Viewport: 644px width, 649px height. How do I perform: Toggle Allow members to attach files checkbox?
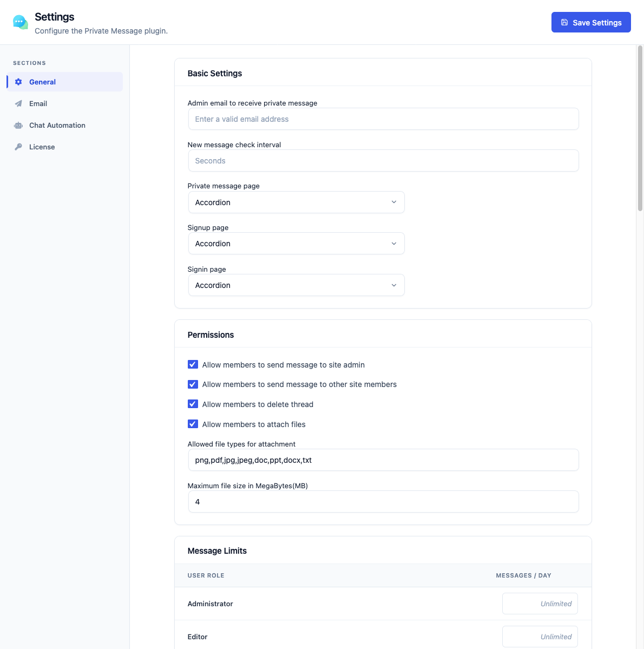click(193, 424)
